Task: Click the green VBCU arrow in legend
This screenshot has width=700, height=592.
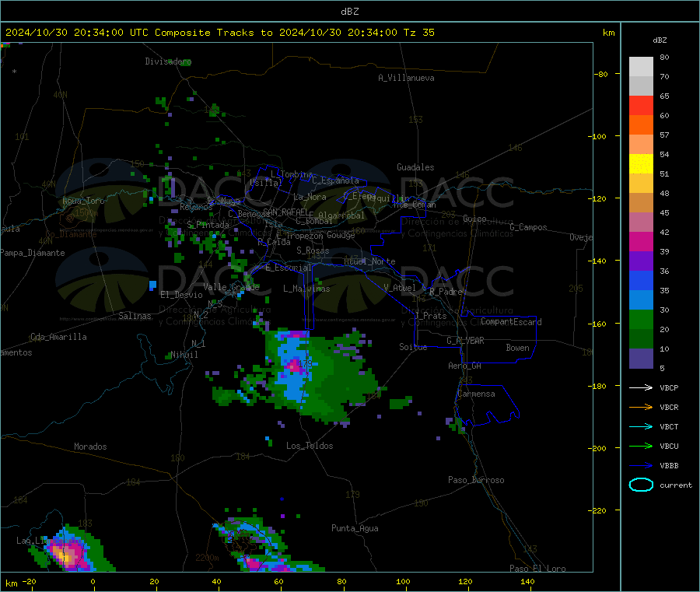Action: [x=641, y=446]
